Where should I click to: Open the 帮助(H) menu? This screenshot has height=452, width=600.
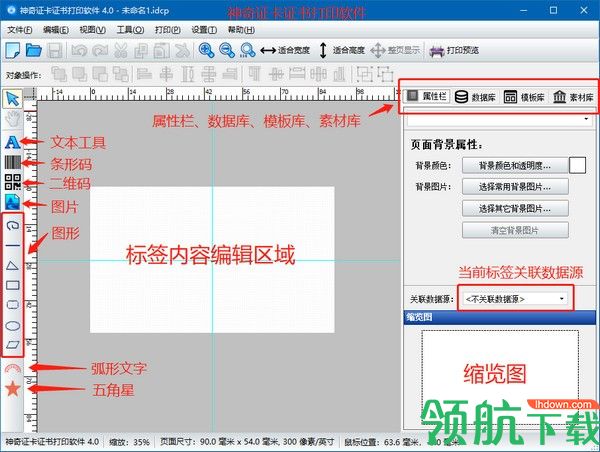tap(241, 29)
